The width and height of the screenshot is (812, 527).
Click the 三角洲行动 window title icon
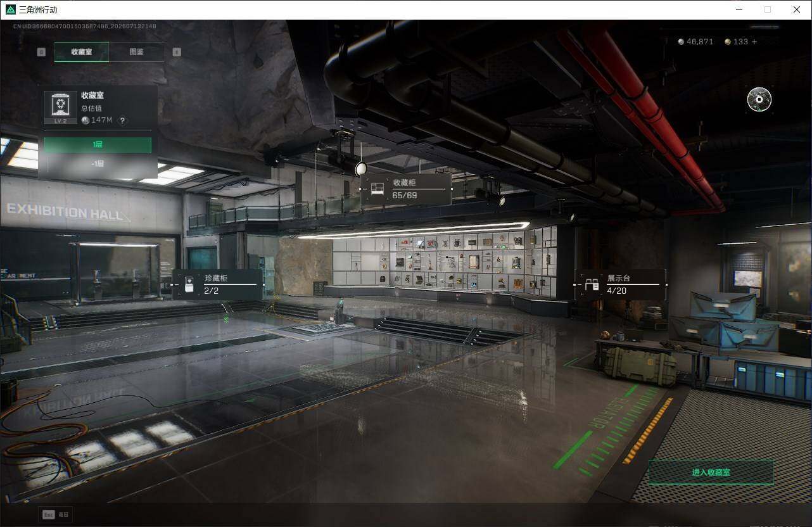click(x=11, y=10)
